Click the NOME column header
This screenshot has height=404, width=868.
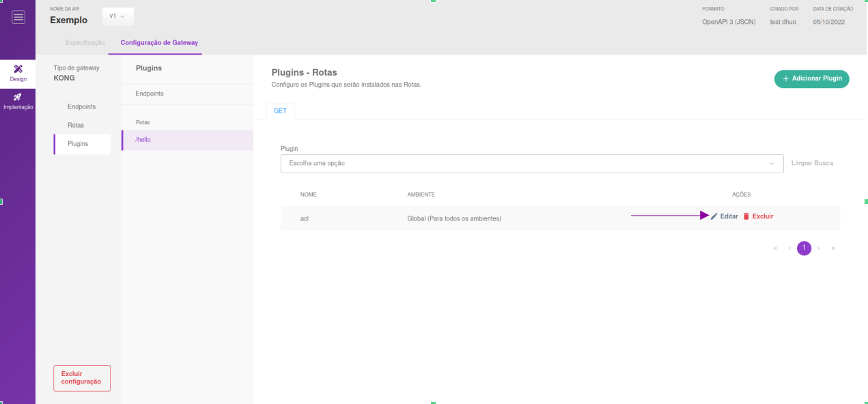(x=309, y=195)
